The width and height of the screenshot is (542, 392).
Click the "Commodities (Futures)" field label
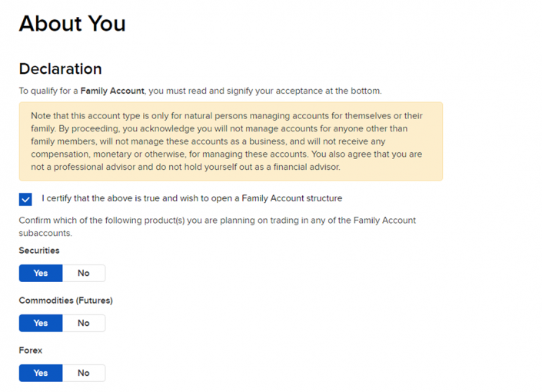click(65, 301)
